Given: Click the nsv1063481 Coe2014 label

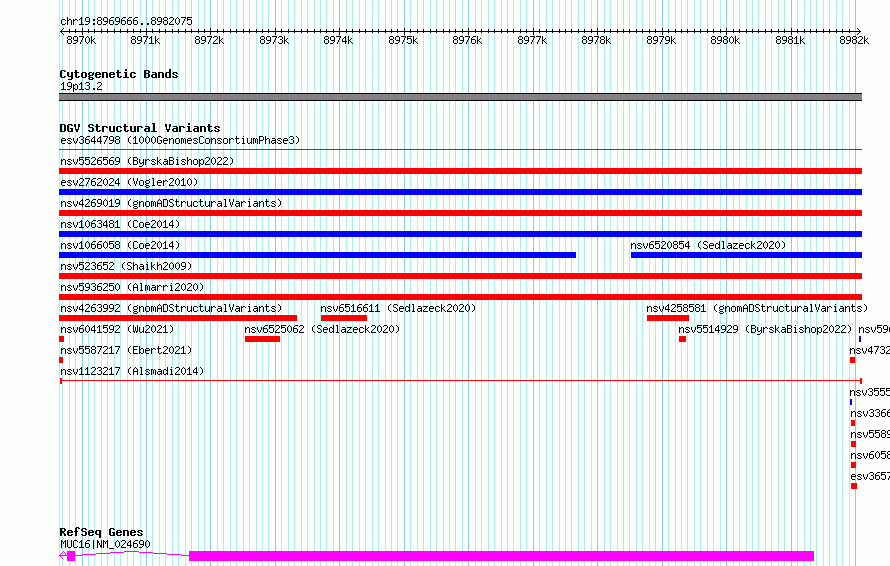Looking at the screenshot, I should coord(120,224).
